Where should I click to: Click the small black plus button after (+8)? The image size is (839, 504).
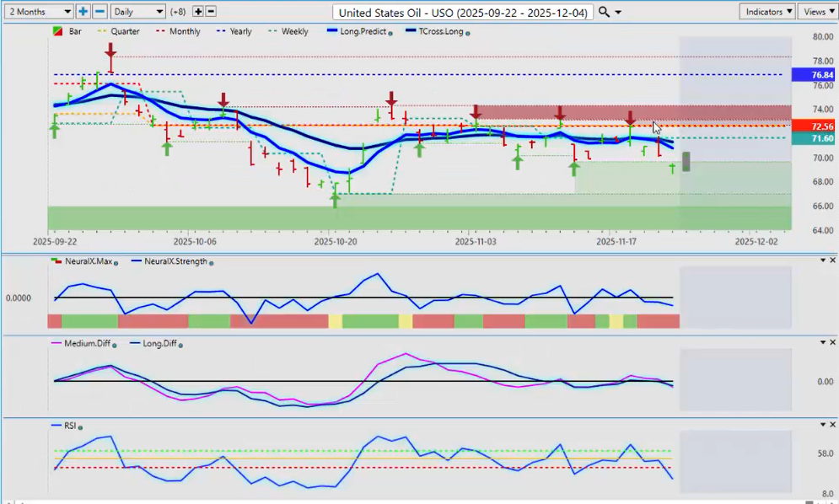(198, 12)
